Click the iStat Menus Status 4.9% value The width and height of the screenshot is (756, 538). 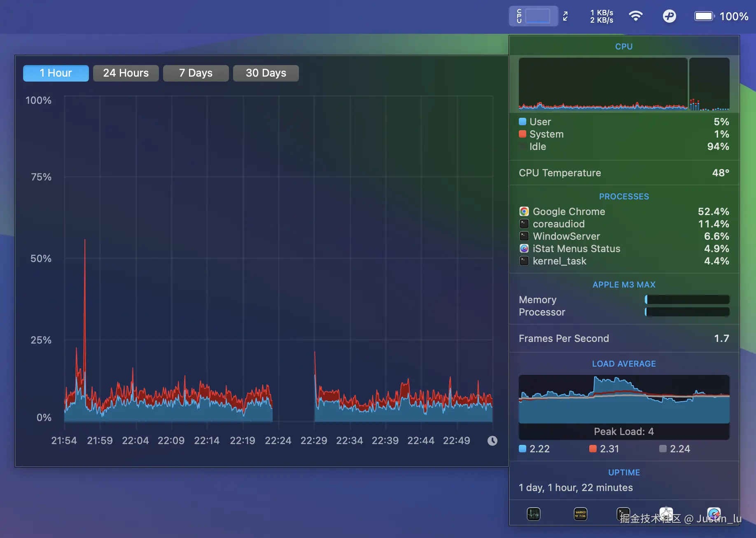716,249
